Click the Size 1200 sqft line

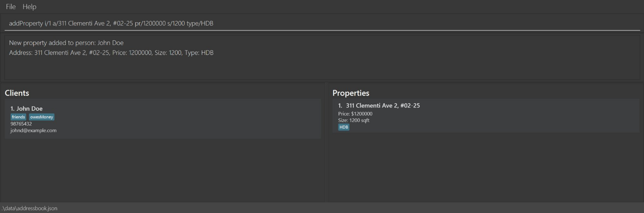point(354,120)
